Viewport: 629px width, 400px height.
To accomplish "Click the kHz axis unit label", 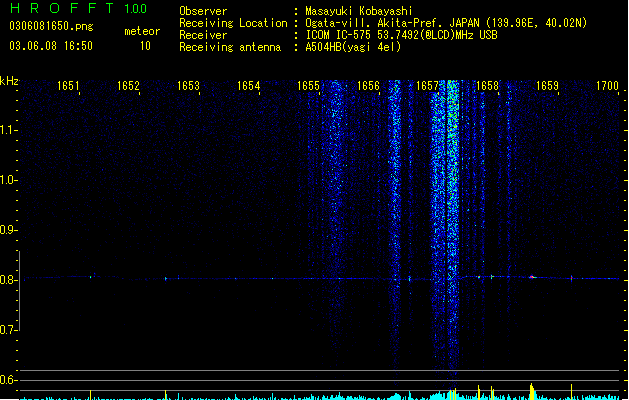I will (x=9, y=81).
